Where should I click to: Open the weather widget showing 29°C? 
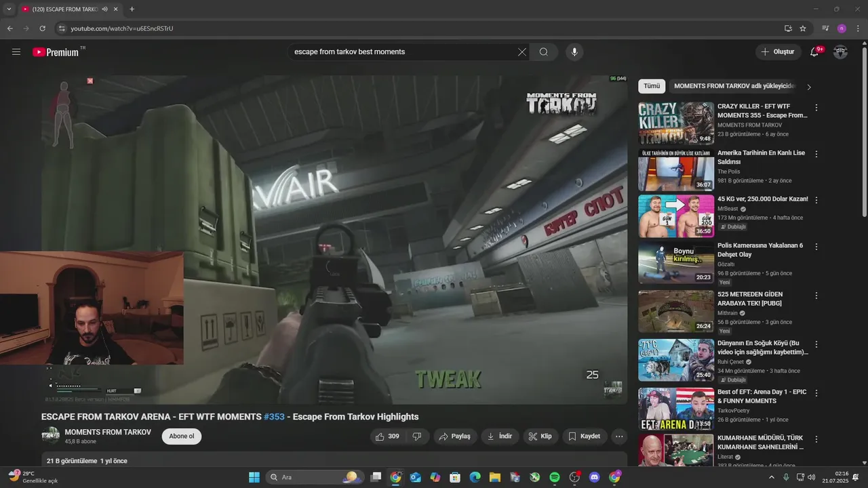33,477
